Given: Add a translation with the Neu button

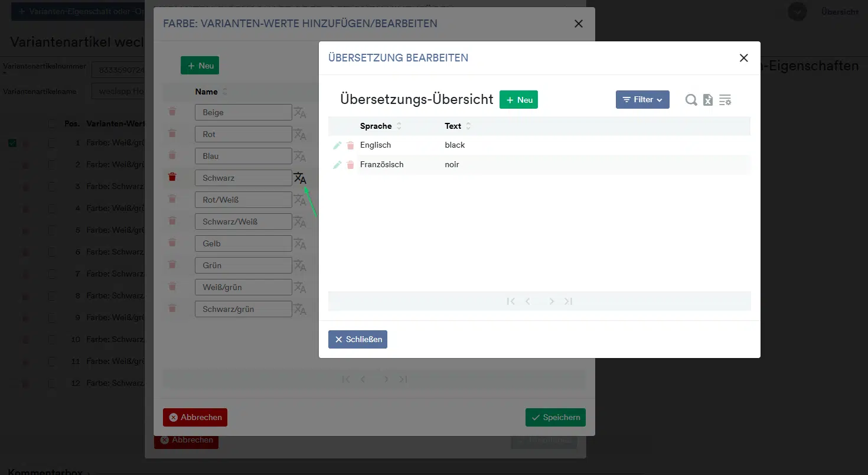Looking at the screenshot, I should [518, 100].
